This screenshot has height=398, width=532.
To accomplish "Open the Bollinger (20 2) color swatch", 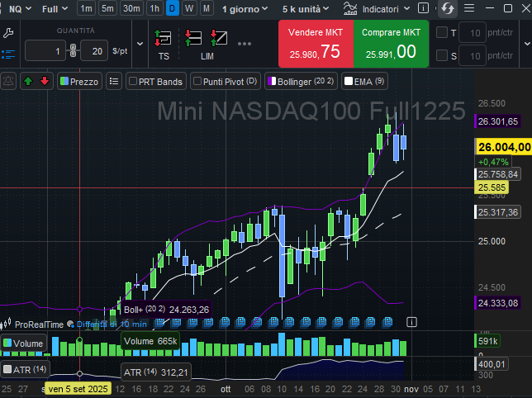I will tap(272, 81).
